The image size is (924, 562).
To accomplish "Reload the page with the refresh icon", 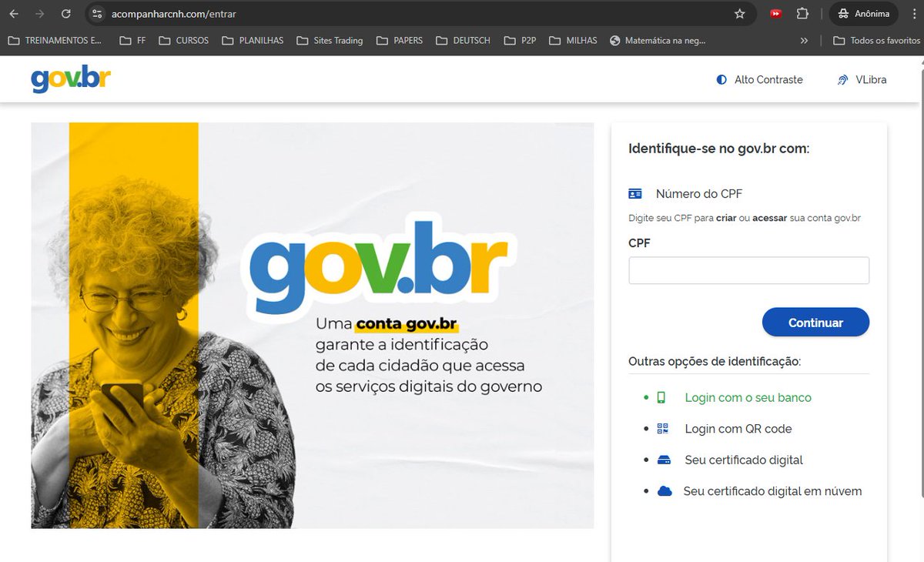I will [x=66, y=14].
